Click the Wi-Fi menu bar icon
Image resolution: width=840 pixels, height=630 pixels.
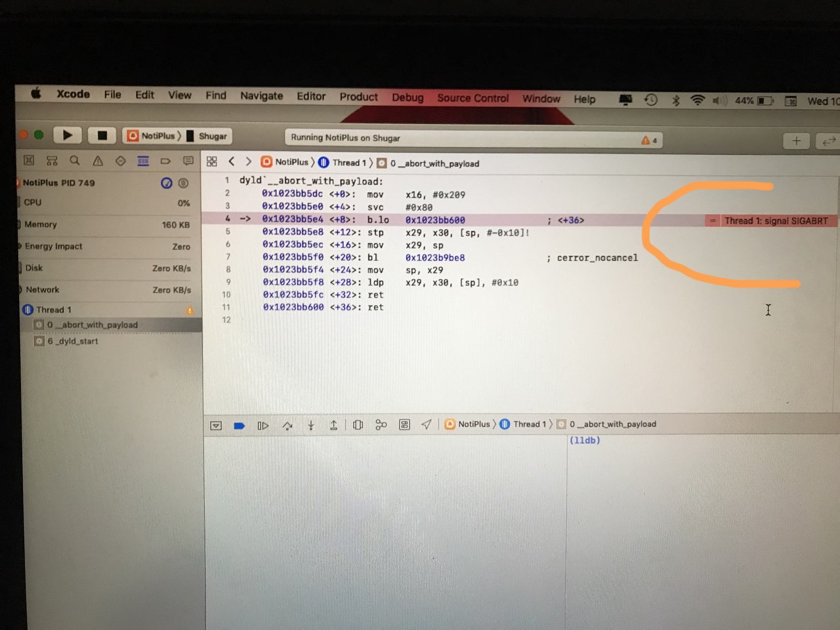tap(698, 100)
